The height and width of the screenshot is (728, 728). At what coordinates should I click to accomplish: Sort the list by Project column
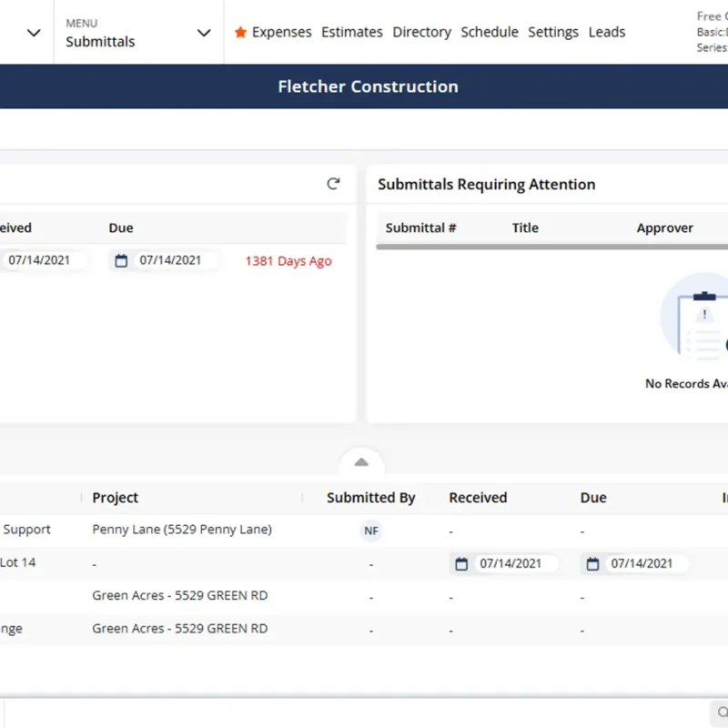116,498
